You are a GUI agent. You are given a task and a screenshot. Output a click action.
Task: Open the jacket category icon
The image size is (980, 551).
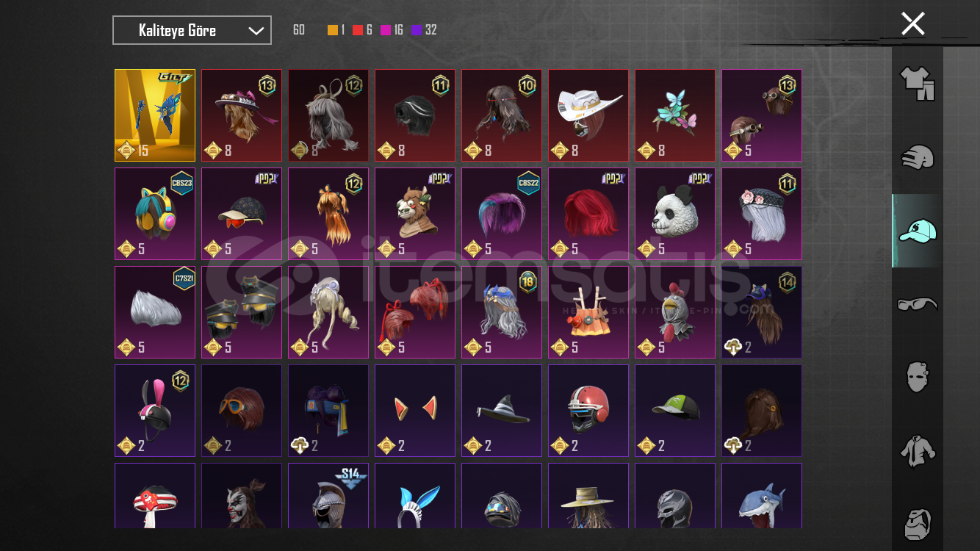pyautogui.click(x=917, y=450)
